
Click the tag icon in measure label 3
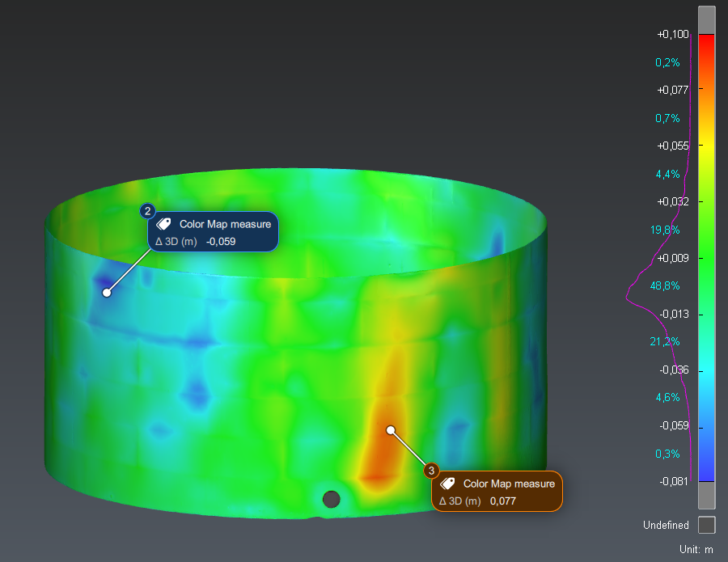pyautogui.click(x=448, y=484)
